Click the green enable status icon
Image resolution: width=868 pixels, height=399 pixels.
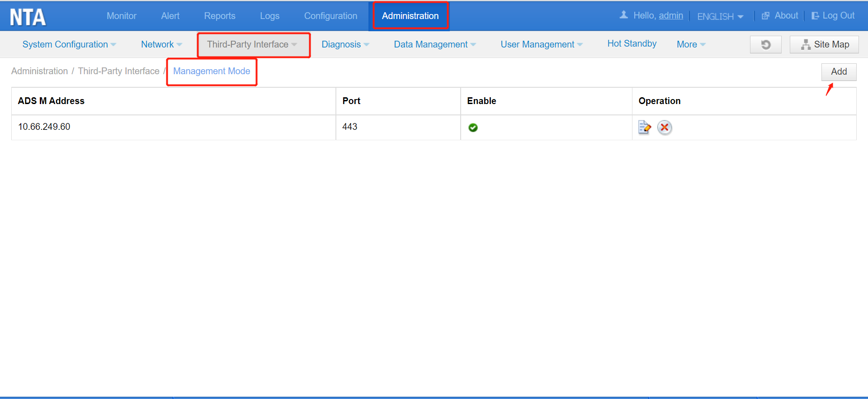point(473,128)
